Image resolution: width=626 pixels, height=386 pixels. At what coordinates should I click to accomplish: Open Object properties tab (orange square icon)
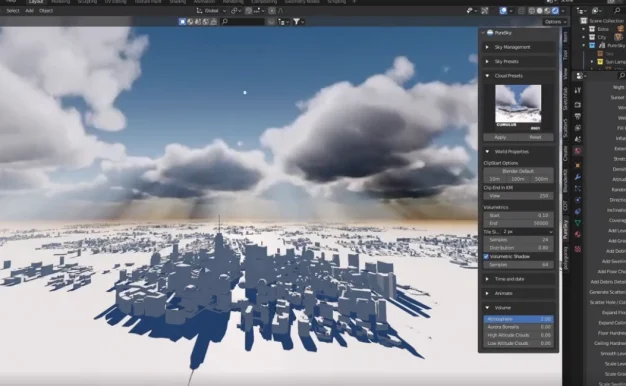pos(578,165)
